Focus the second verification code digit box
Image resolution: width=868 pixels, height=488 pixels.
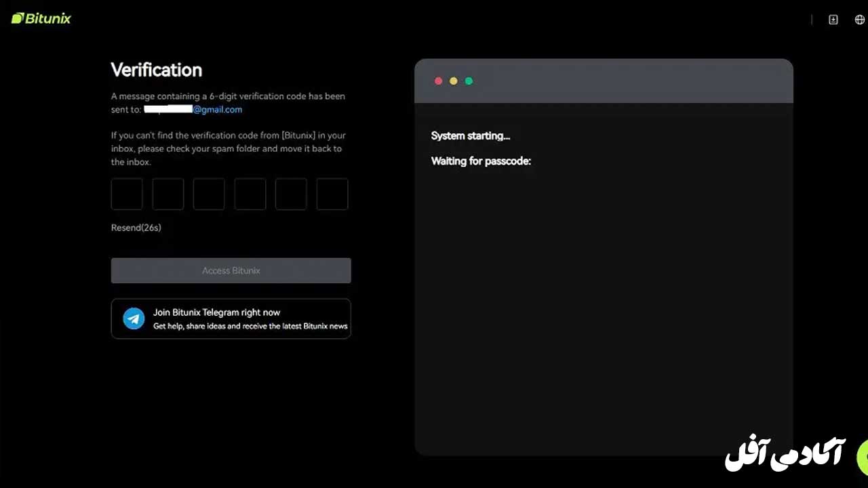[x=168, y=194]
